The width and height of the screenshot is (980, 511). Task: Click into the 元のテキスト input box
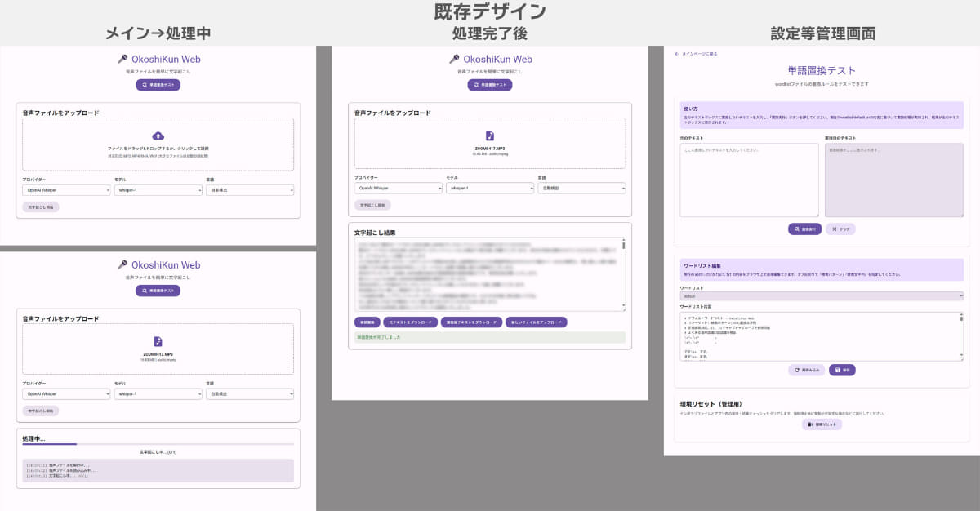(749, 180)
